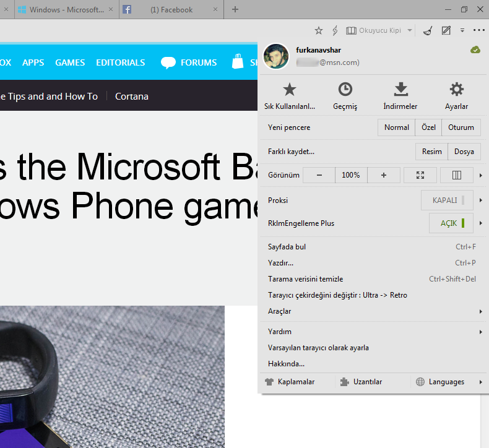Open Kaplamalar skins button
The image size is (489, 448).
(x=290, y=382)
